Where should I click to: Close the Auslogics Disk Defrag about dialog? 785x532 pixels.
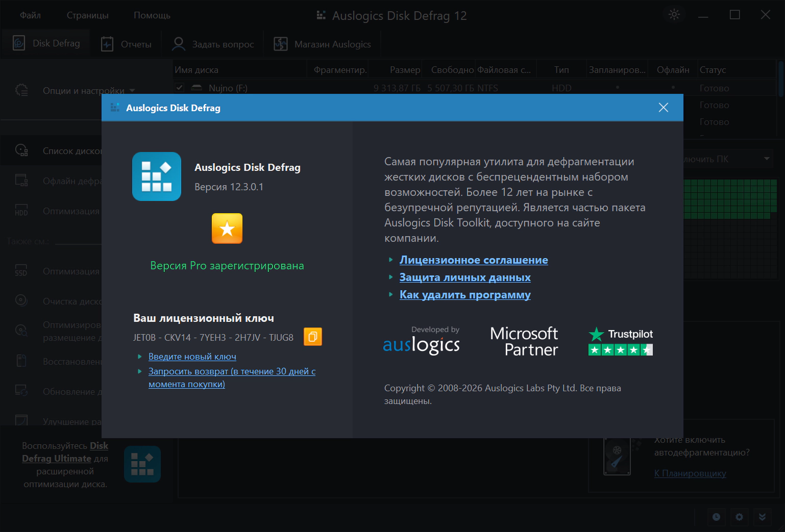[664, 108]
